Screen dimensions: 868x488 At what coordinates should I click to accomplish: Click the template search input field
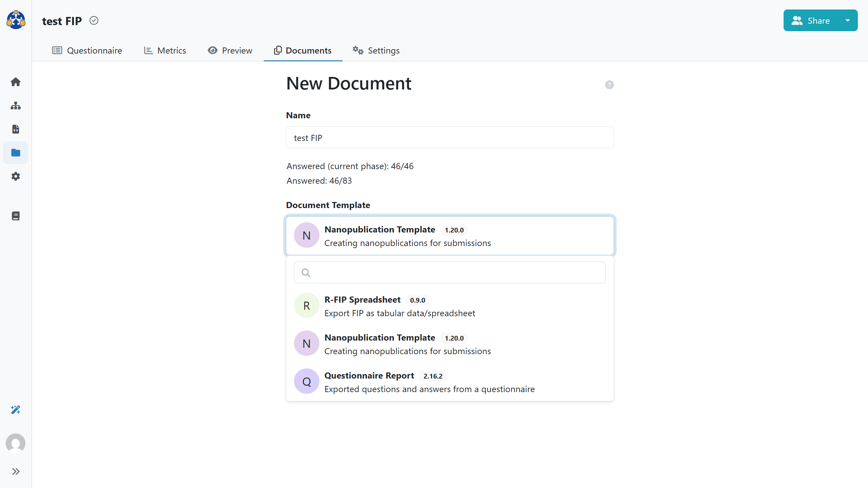(x=450, y=272)
